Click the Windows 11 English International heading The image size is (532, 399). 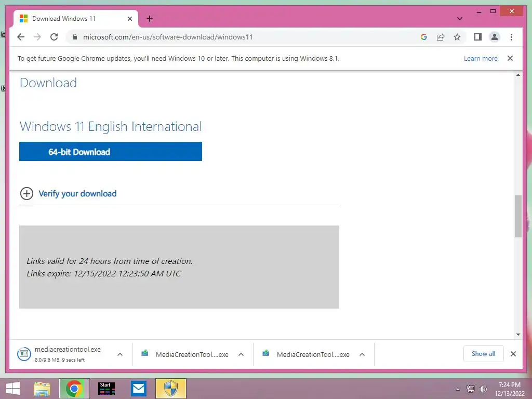111,127
